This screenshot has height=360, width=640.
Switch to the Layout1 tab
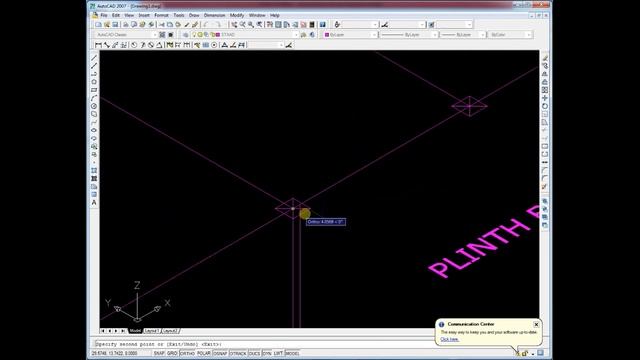coord(151,331)
